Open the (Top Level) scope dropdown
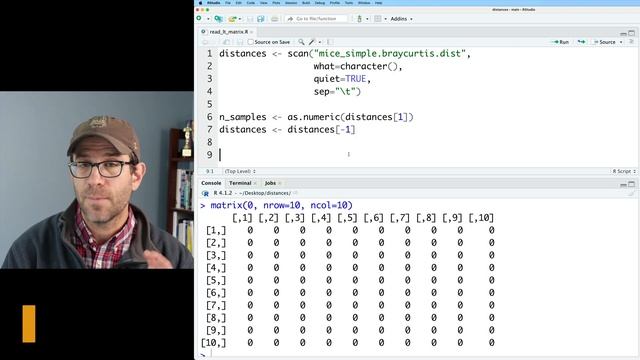Viewport: 640px width, 360px height. point(240,171)
